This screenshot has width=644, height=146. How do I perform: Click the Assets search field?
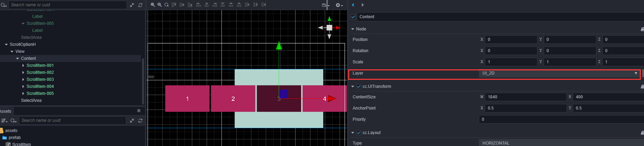pyautogui.click(x=73, y=120)
